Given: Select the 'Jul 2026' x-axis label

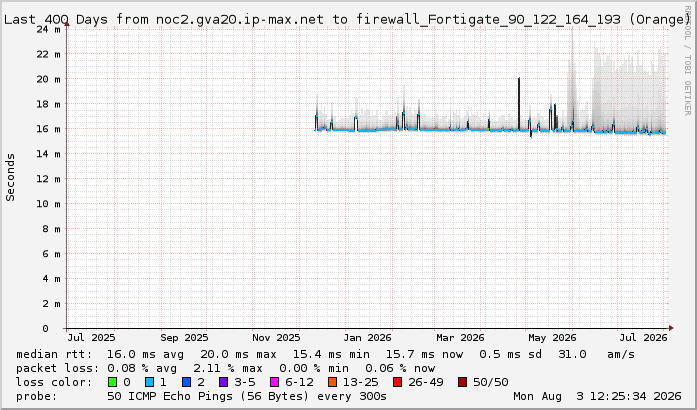Looking at the screenshot, I should click(x=644, y=338).
